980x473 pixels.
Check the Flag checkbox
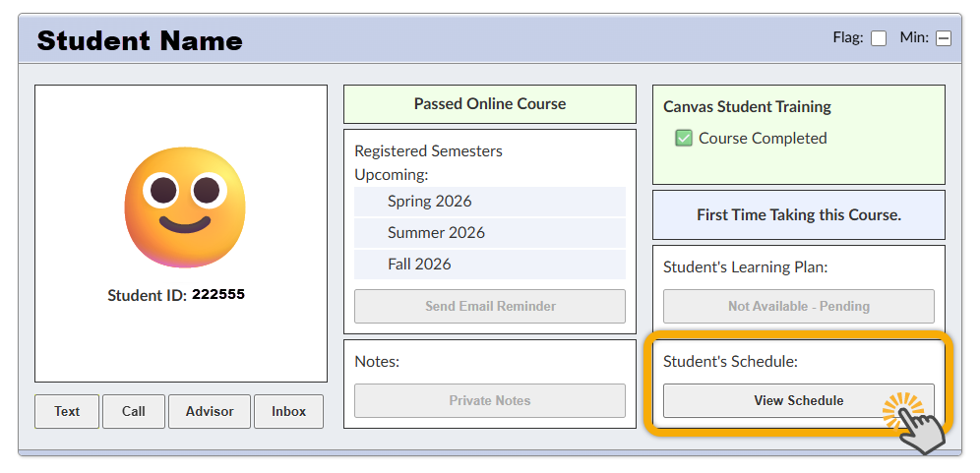point(878,38)
